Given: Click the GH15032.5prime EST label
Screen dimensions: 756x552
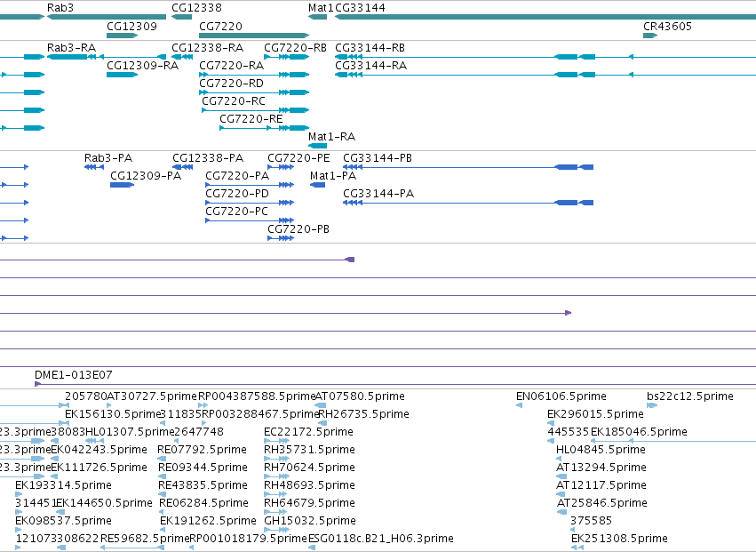Looking at the screenshot, I should point(310,521).
